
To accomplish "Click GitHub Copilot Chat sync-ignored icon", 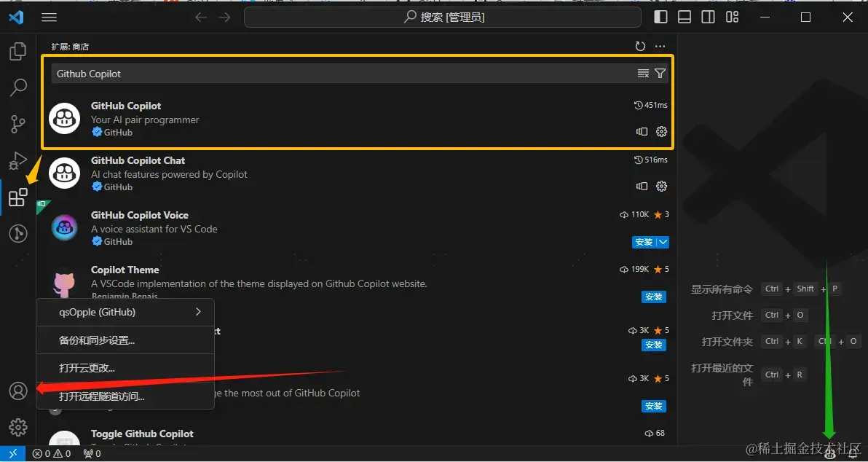I will [x=642, y=186].
